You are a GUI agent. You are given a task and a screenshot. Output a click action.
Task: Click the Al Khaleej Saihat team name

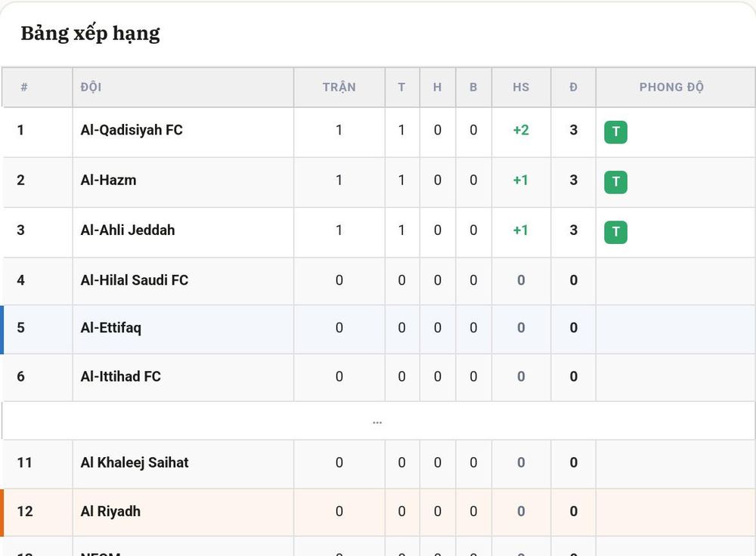coord(135,463)
